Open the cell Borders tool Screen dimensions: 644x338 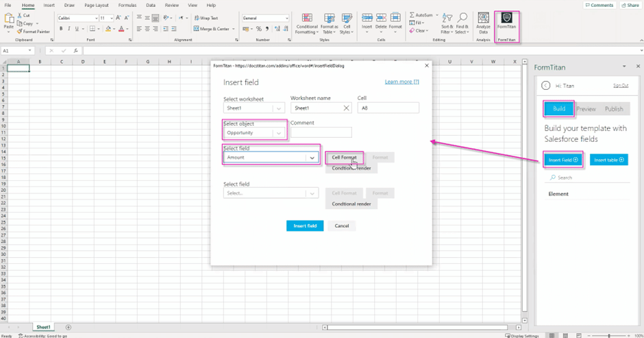point(92,29)
